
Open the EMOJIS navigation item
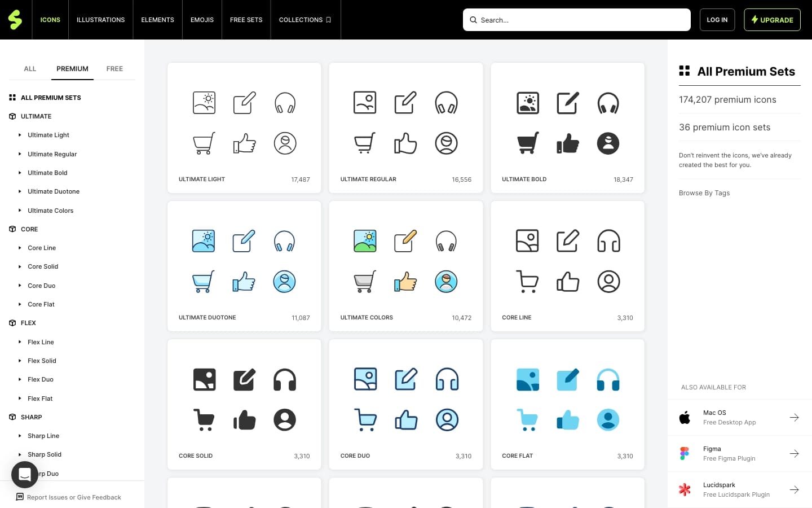coord(202,20)
